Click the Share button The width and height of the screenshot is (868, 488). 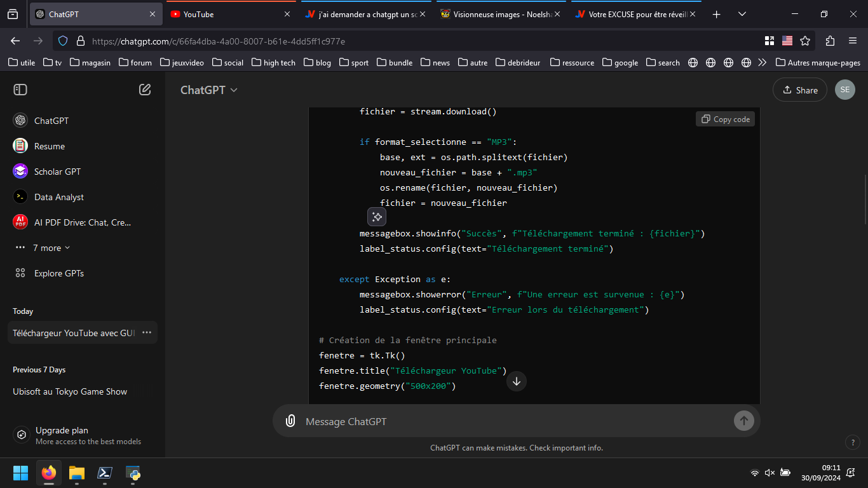click(x=799, y=90)
